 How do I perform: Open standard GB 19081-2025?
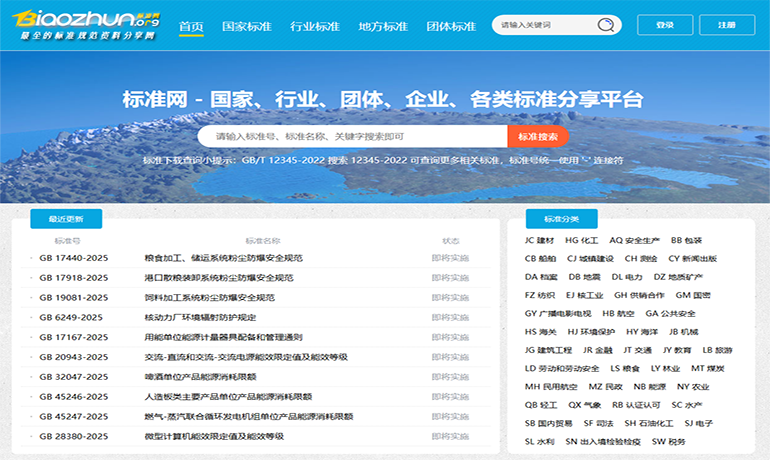(74, 298)
